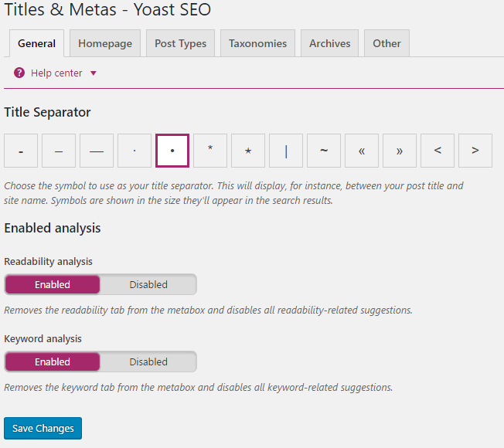Disable Keyword analysis
Viewport: 504px width, 448px height.
(148, 361)
